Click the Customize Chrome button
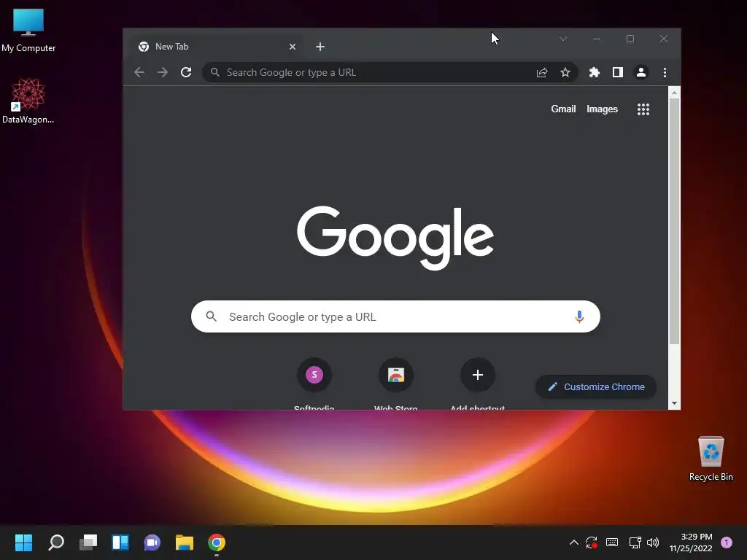 596,386
